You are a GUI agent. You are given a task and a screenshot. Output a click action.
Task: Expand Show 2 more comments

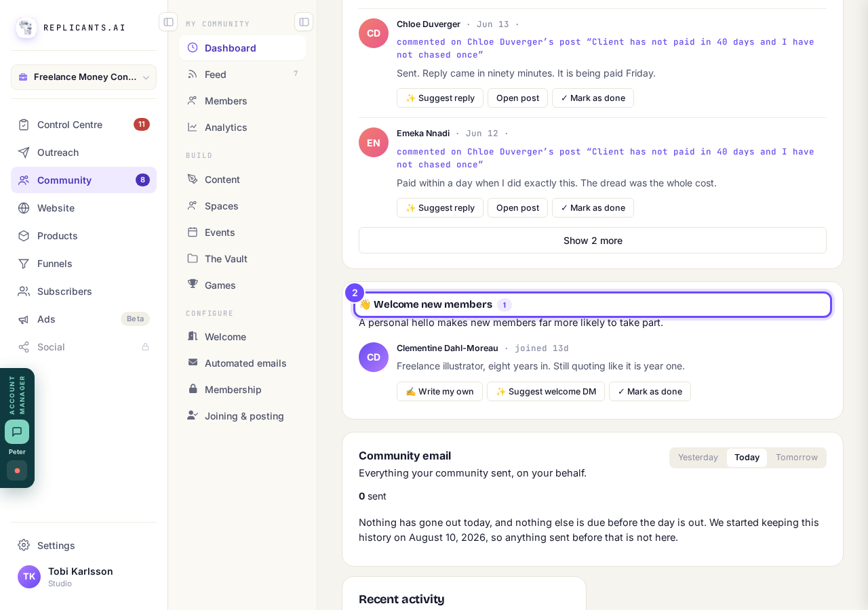click(x=593, y=241)
